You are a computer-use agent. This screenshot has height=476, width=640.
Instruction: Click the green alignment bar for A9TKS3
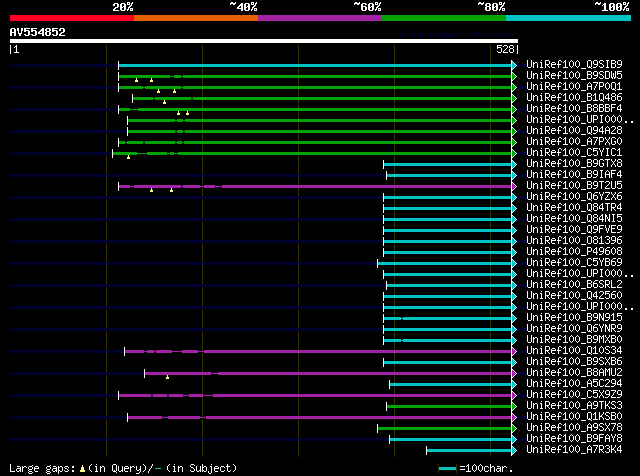click(449, 407)
